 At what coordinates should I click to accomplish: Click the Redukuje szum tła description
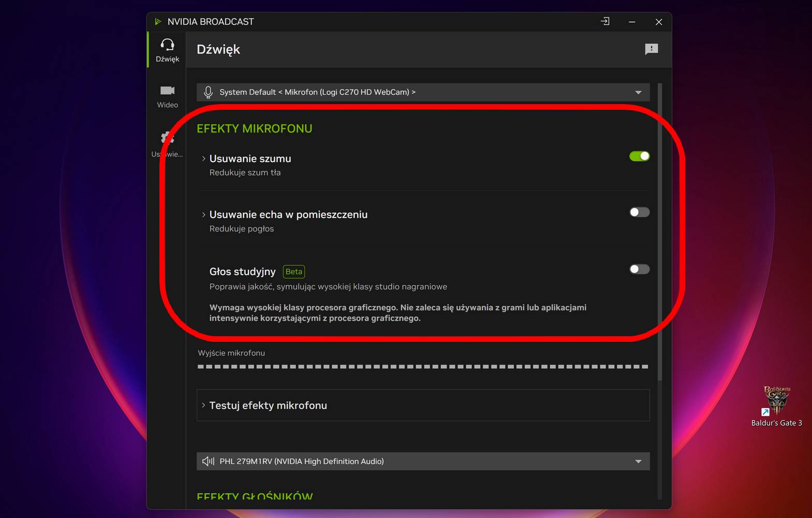click(245, 172)
